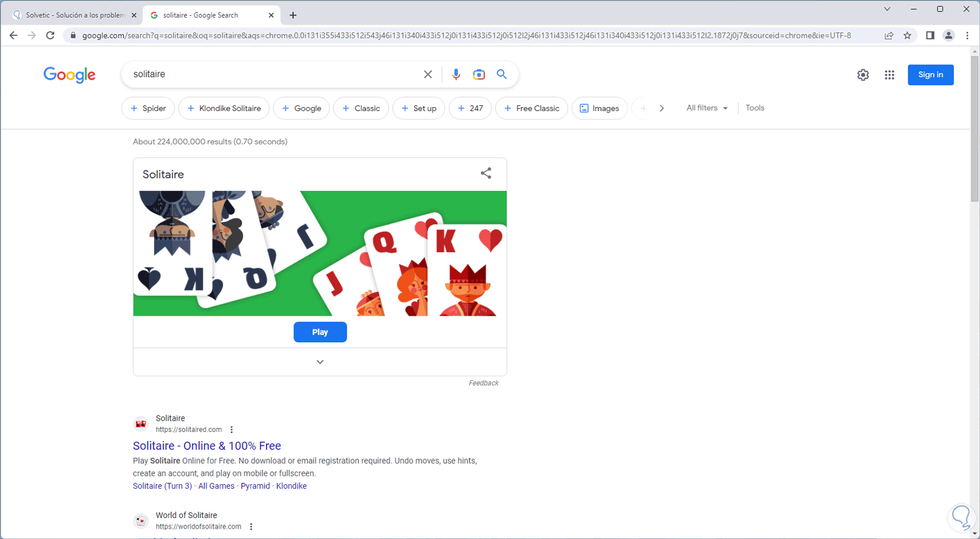The image size is (980, 539).
Task: Bookmark this tab with the star
Action: (907, 35)
